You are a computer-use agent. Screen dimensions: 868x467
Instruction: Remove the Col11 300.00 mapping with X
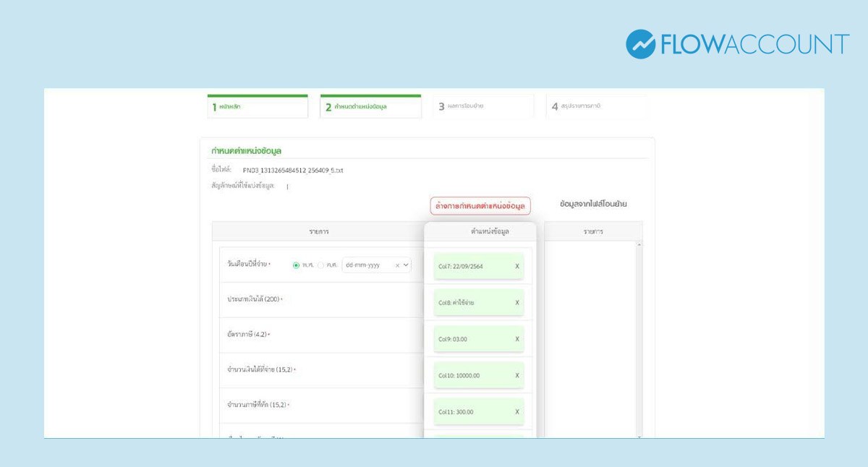[516, 411]
